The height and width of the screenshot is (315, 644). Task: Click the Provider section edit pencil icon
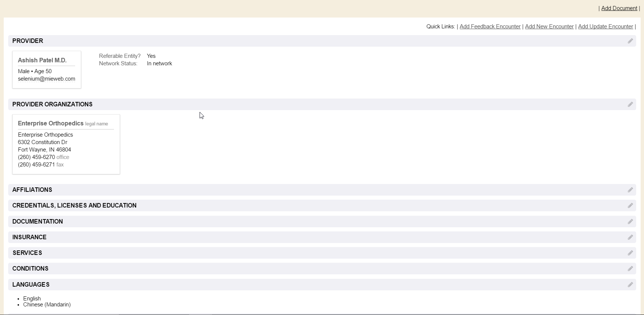point(630,41)
